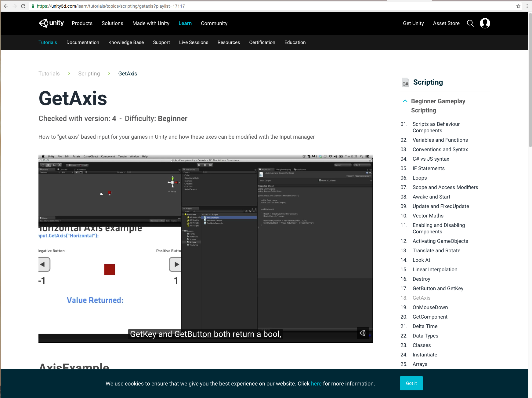Open the Resources tab
This screenshot has height=398, width=532.
pyautogui.click(x=229, y=42)
